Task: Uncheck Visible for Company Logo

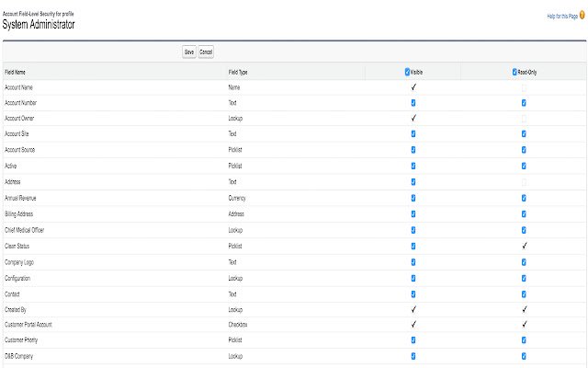Action: click(413, 262)
